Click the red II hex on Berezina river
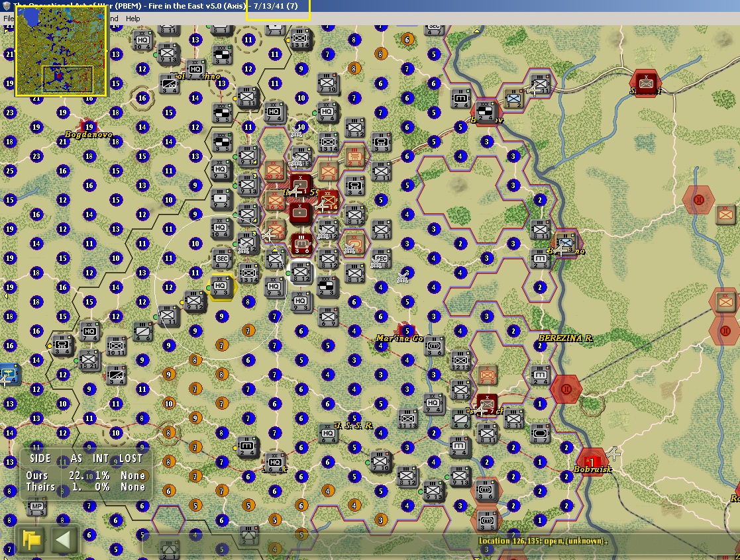Screen dimensions: 740x560 coord(566,389)
